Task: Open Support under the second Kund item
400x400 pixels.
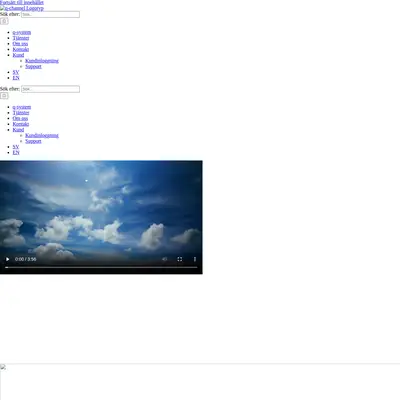Action: point(33,141)
